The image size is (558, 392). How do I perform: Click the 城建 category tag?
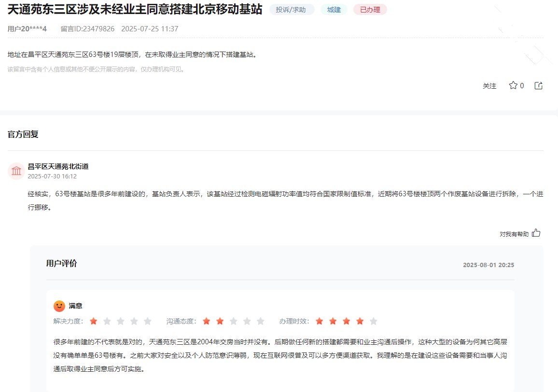coord(334,10)
